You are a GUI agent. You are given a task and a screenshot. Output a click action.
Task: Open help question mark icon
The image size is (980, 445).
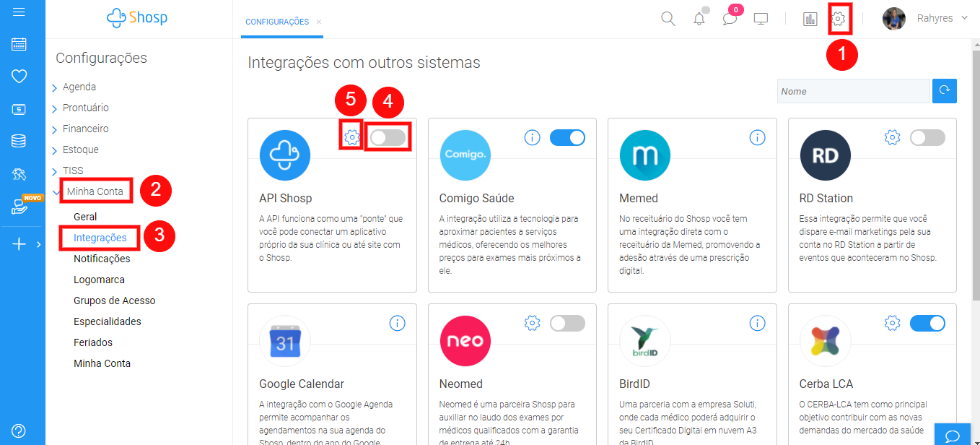point(19,431)
